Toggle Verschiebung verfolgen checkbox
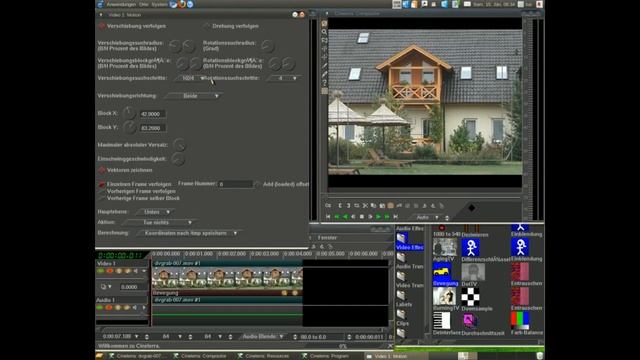 pyautogui.click(x=102, y=26)
